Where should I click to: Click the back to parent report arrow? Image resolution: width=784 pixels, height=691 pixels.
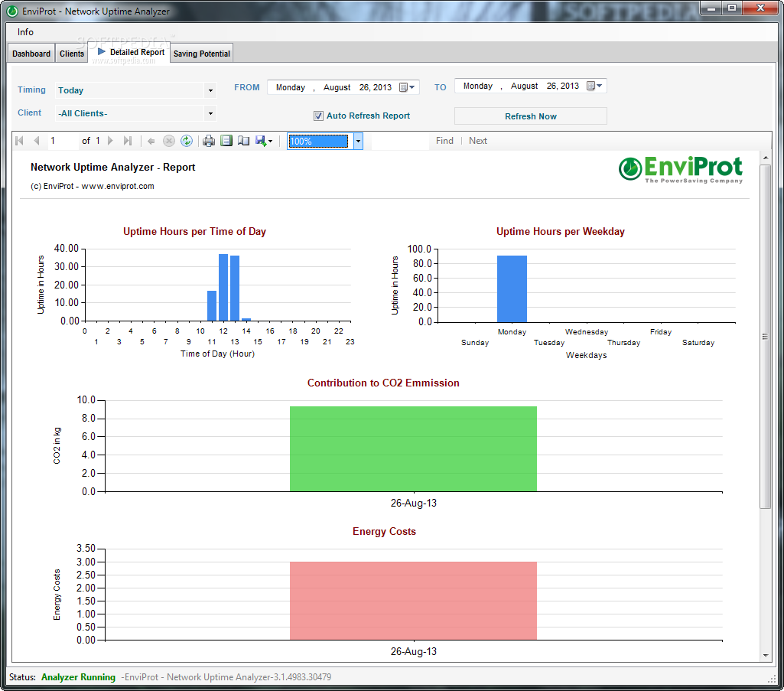pyautogui.click(x=151, y=141)
